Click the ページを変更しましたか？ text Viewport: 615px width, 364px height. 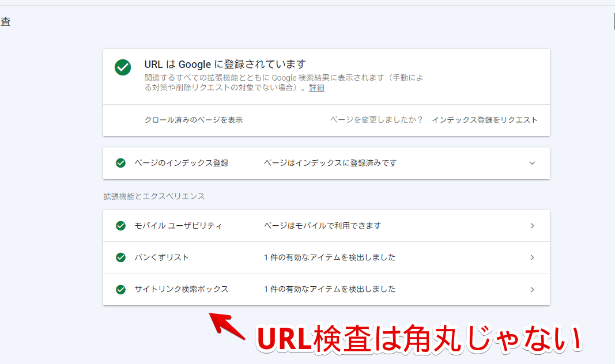click(x=376, y=120)
